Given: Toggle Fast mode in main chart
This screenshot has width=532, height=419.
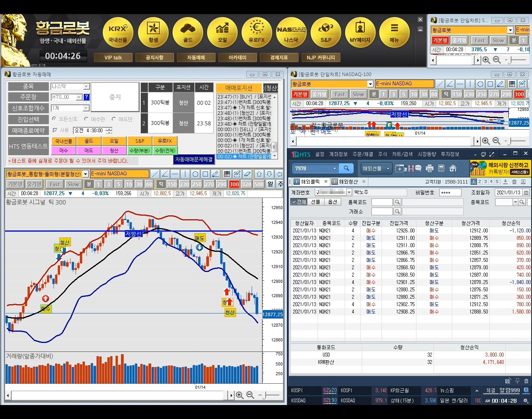Looking at the screenshot, I should (55, 184).
